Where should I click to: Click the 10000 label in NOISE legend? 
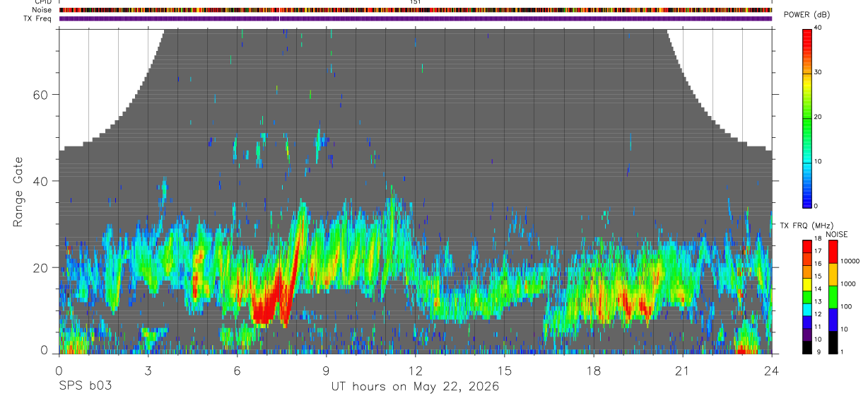point(851,261)
